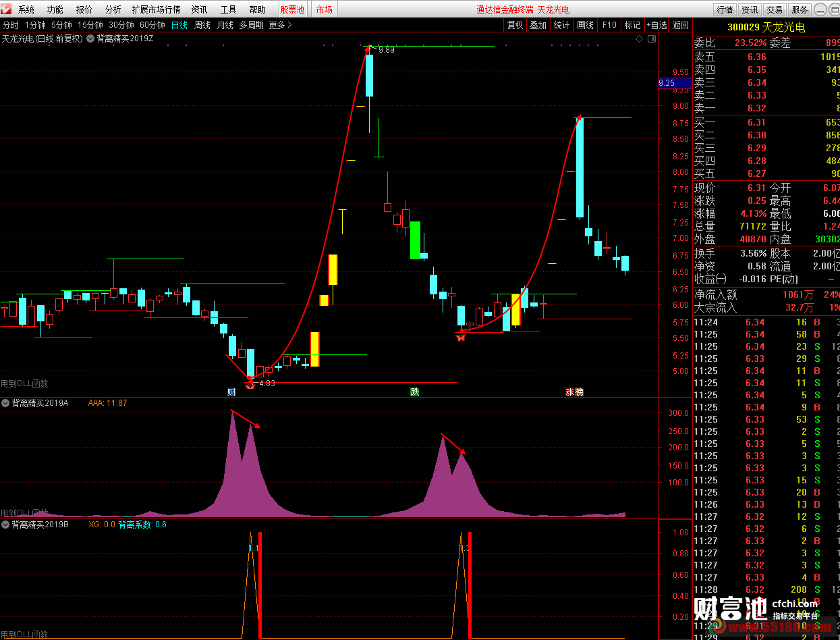Viewport: 840px width, 640px height.
Task: Open the 分析 menu
Action: pos(113,9)
